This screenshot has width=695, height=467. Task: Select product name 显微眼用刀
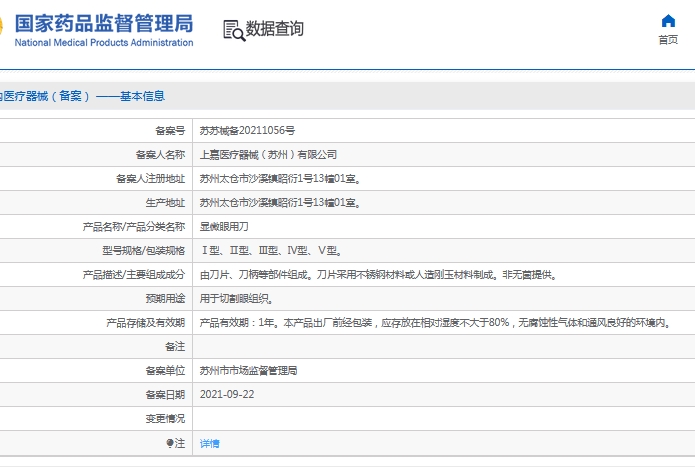click(x=224, y=226)
